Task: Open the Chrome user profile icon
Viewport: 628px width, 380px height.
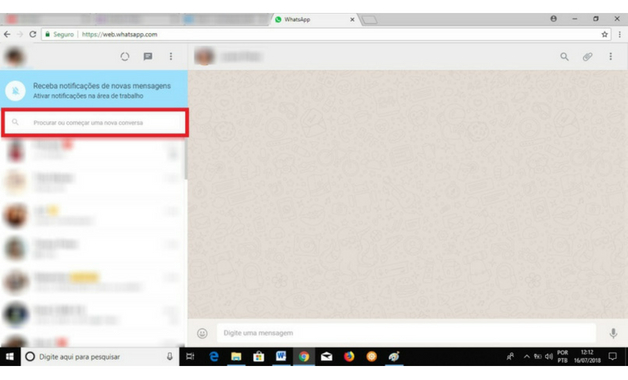Action: [554, 18]
